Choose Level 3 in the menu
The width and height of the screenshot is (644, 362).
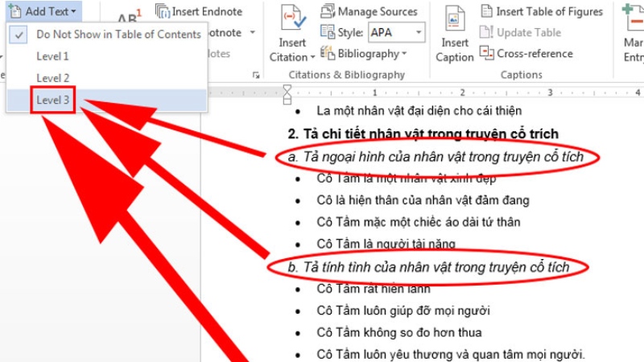52,100
